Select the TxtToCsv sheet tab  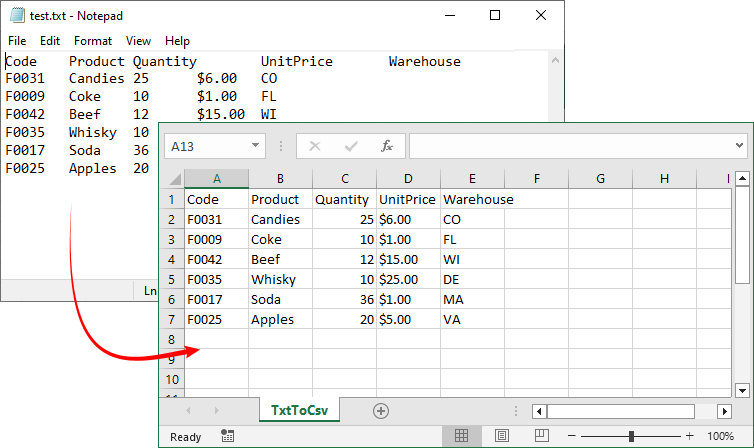click(x=299, y=410)
